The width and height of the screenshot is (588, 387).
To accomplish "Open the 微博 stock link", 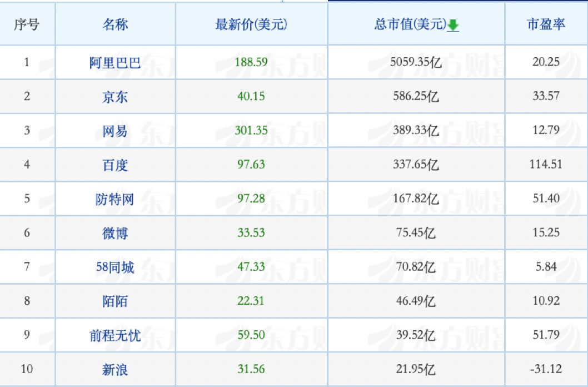I will (x=115, y=233).
